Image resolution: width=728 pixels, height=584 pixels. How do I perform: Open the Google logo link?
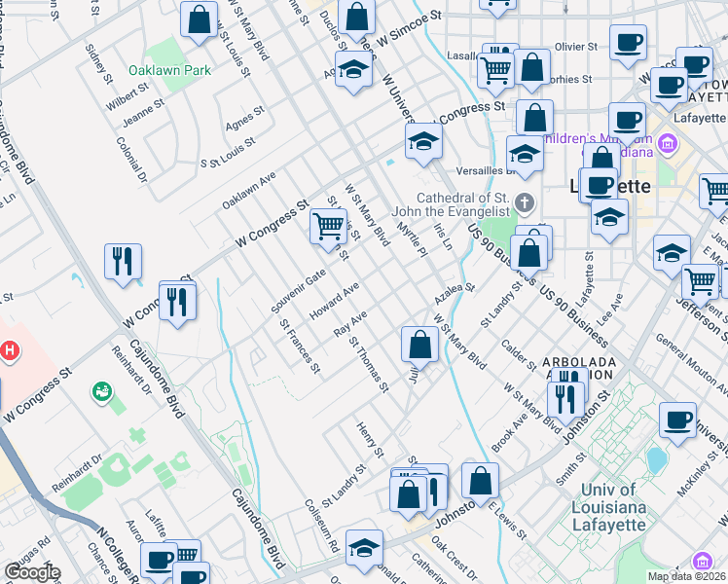(32, 573)
